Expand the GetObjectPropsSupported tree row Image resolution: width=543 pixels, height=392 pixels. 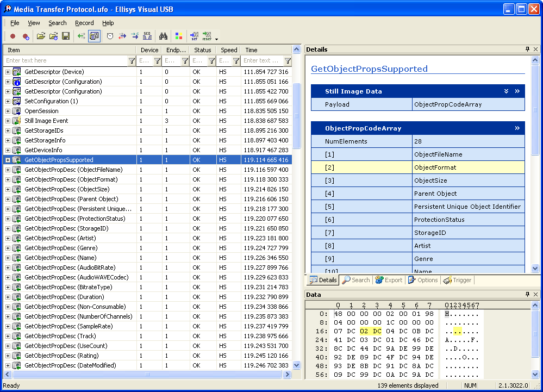click(x=8, y=160)
